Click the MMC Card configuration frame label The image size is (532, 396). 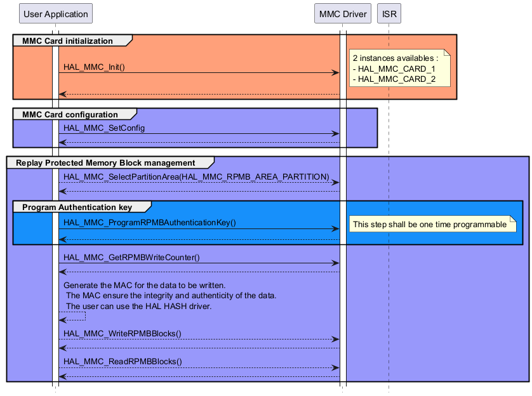70,114
